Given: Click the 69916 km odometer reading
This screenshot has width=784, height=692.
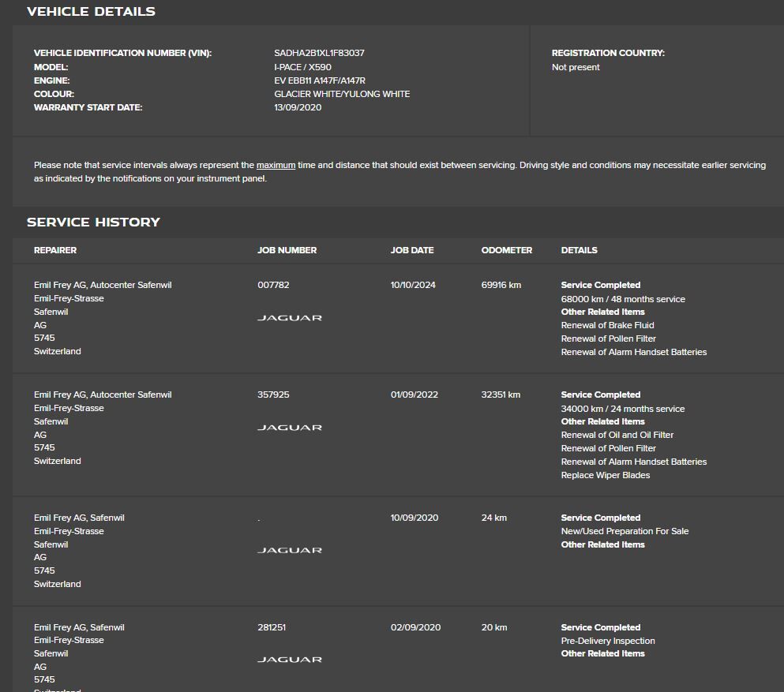Looking at the screenshot, I should 501,286.
